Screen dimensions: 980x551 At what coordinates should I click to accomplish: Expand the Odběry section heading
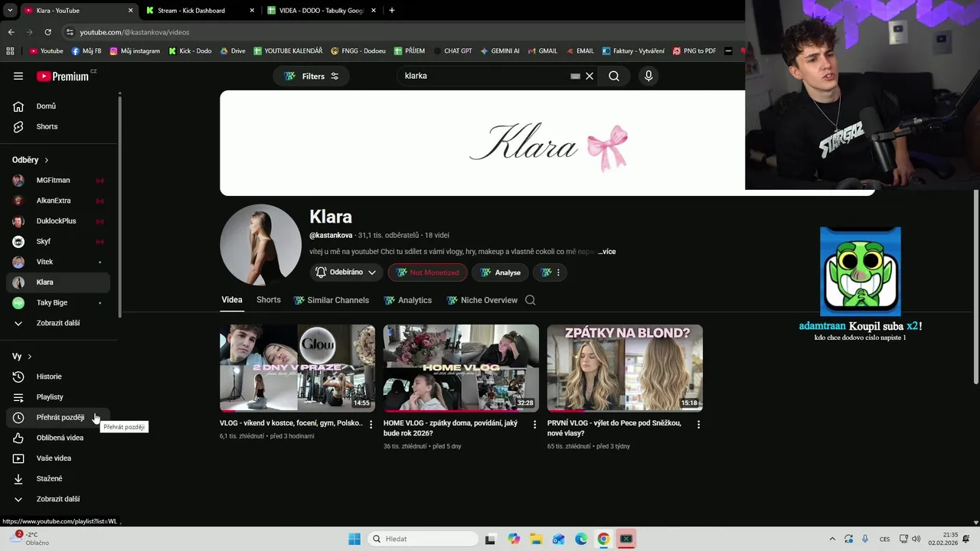click(x=31, y=160)
